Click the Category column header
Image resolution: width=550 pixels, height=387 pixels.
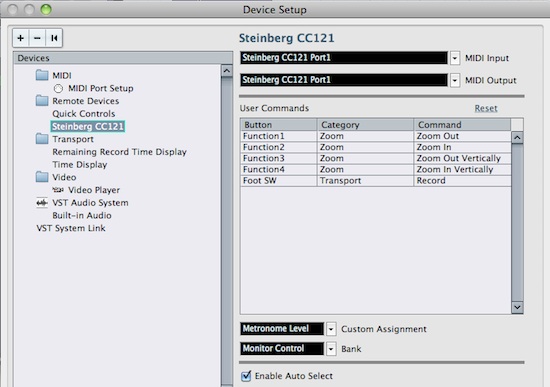coord(365,125)
